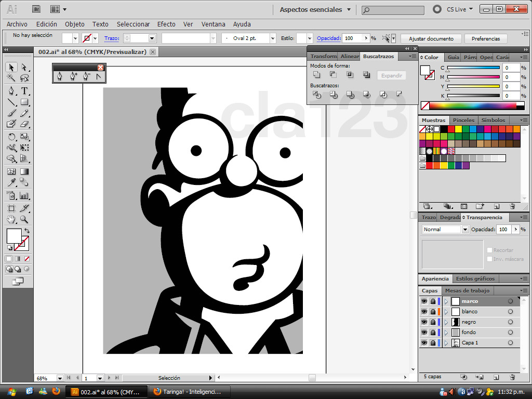The image size is (532, 399).
Task: Select the Selection arrow tool
Action: 11,67
